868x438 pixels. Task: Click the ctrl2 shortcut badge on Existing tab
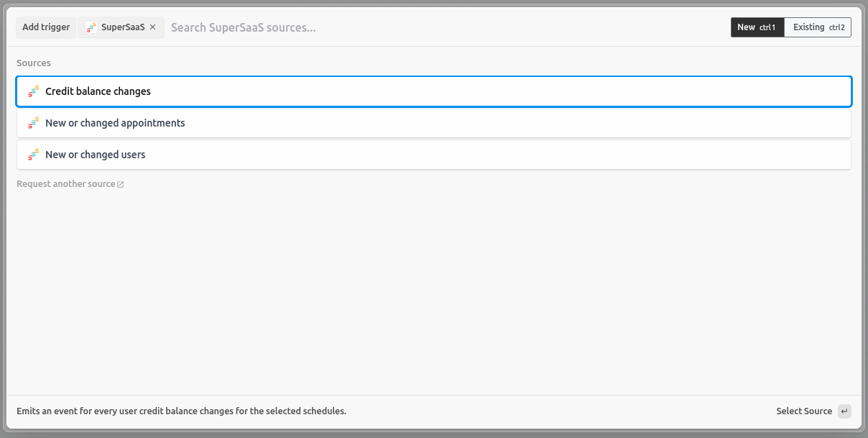(836, 27)
